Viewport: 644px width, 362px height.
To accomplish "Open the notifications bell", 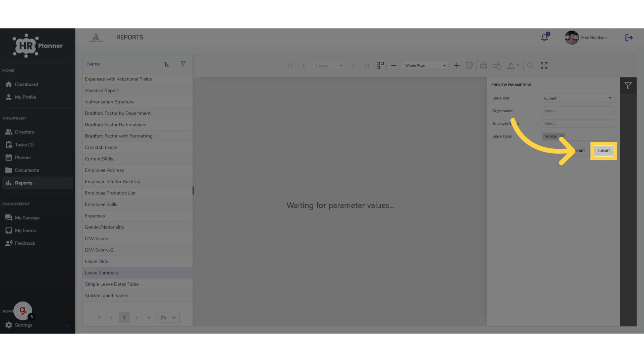I will click(x=544, y=38).
